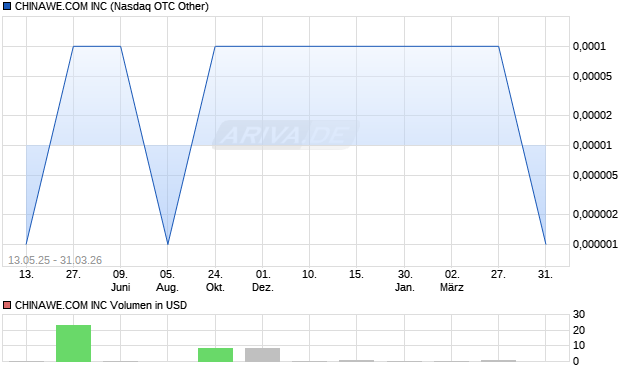Click the date range 13.05.25 - 31.03.26
Image resolution: width=620 pixels, height=371 pixels.
pos(55,260)
